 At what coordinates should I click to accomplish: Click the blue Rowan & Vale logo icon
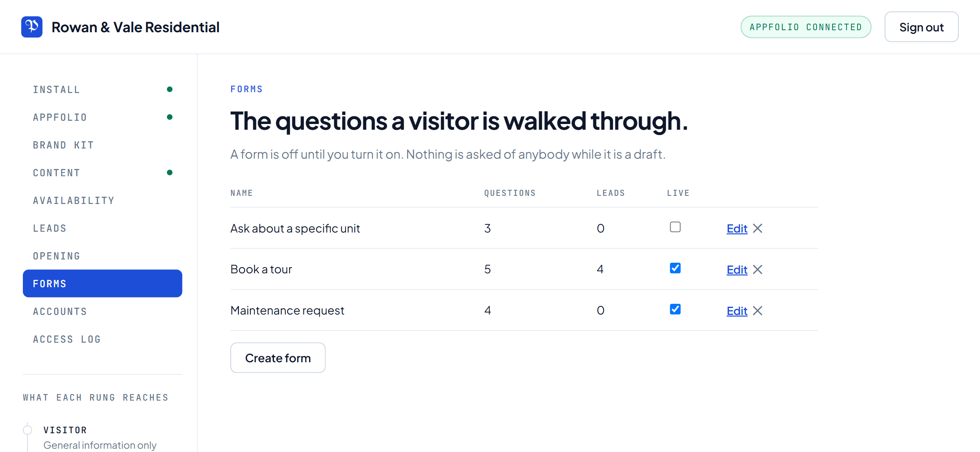tap(32, 27)
